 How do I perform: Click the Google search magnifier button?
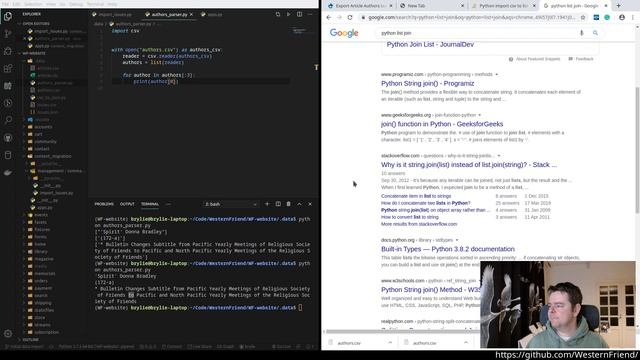pyautogui.click(x=595, y=33)
